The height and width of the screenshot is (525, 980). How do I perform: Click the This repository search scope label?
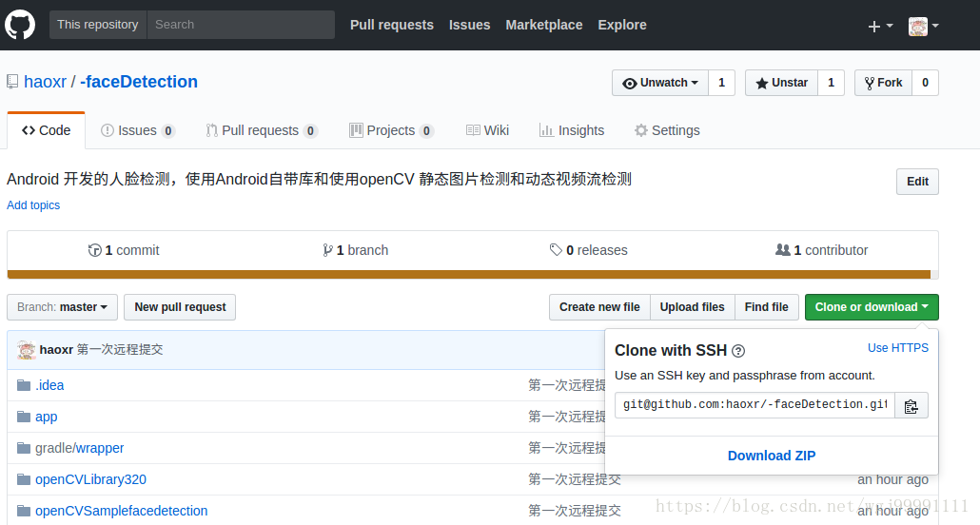coord(98,25)
